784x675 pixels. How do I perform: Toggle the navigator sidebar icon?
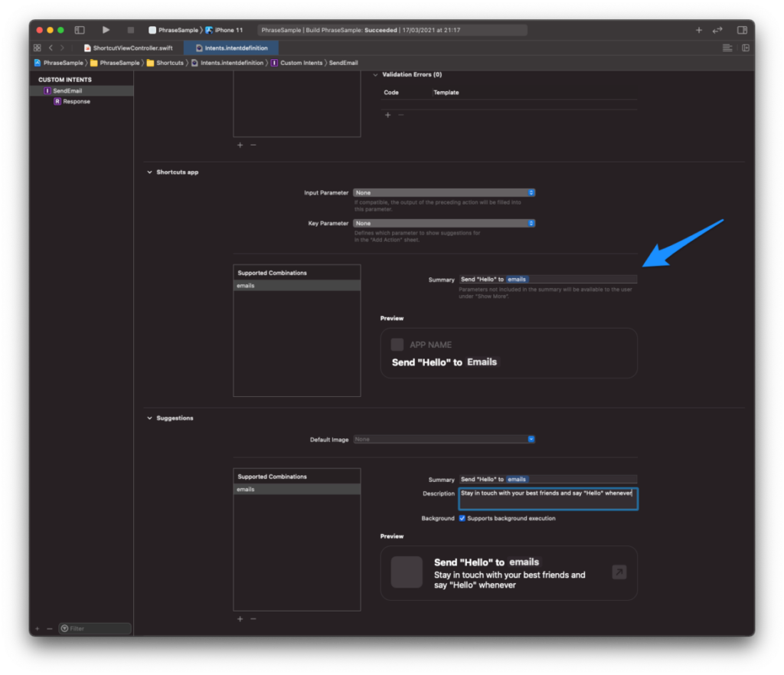(80, 30)
